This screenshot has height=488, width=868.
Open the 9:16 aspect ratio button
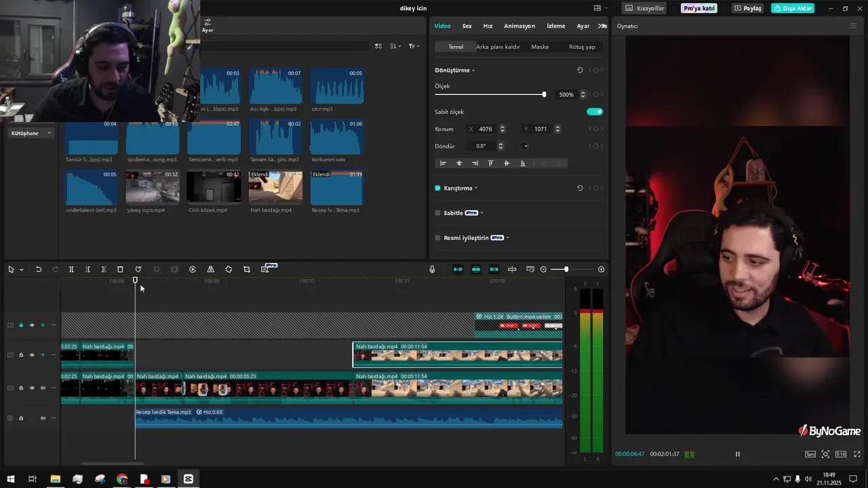point(841,454)
